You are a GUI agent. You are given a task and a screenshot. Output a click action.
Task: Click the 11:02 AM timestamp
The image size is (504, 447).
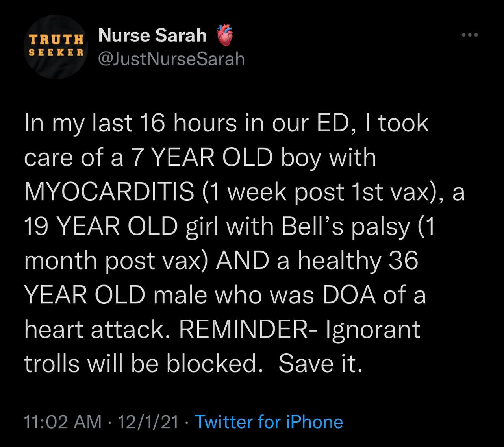click(x=63, y=422)
